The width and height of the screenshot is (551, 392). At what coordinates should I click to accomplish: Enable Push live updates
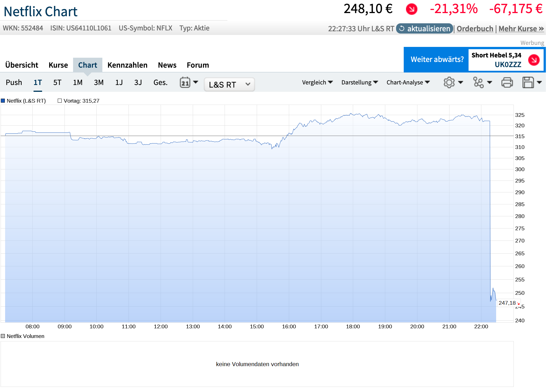click(14, 82)
